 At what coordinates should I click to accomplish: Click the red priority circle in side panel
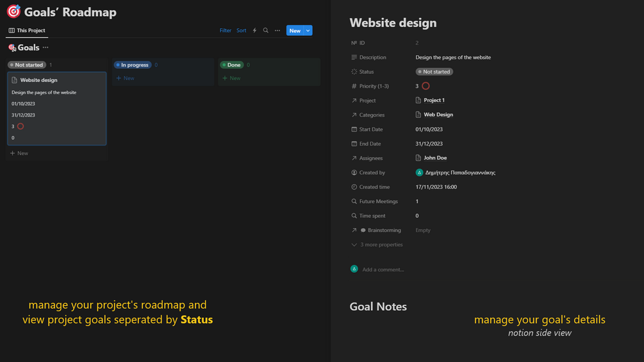[x=425, y=86]
